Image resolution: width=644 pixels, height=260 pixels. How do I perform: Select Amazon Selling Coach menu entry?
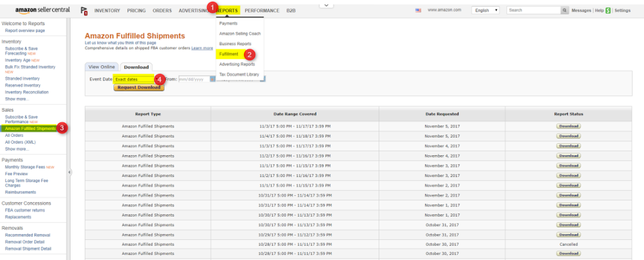[x=240, y=34]
